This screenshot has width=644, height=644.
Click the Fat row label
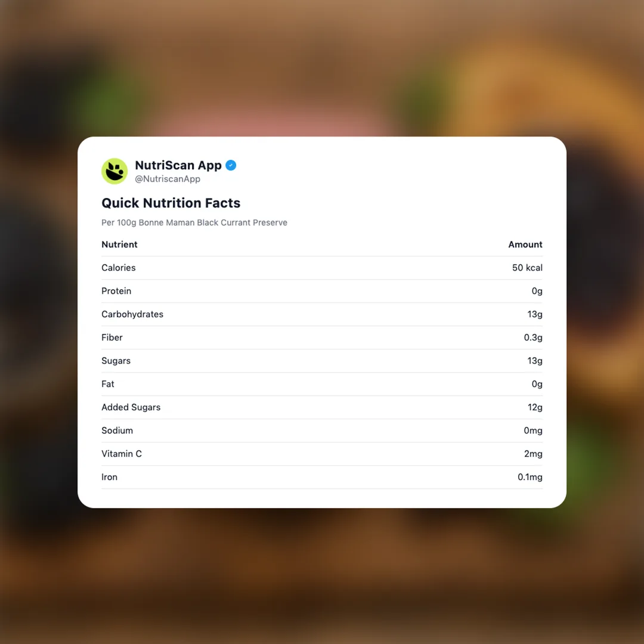pyautogui.click(x=108, y=384)
